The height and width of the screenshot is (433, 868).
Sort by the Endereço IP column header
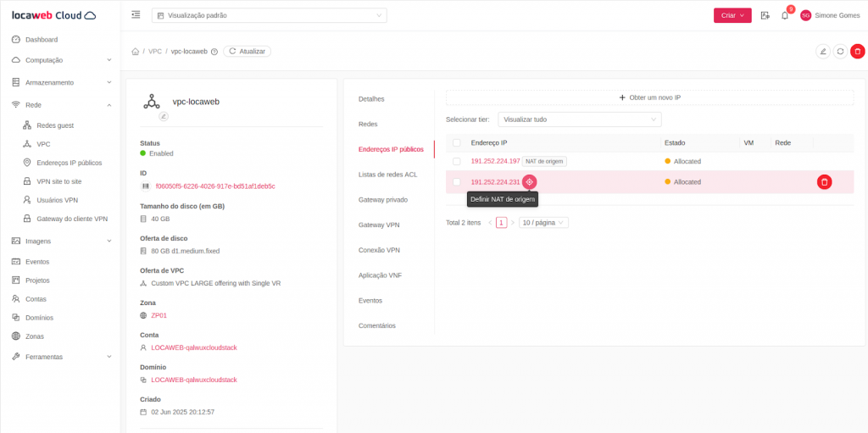[x=489, y=143]
